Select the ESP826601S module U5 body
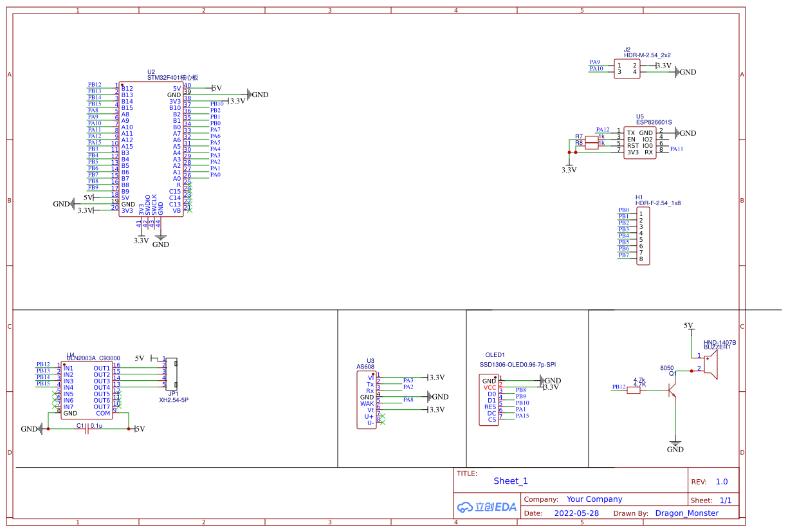This screenshot has width=788, height=532. tap(639, 143)
